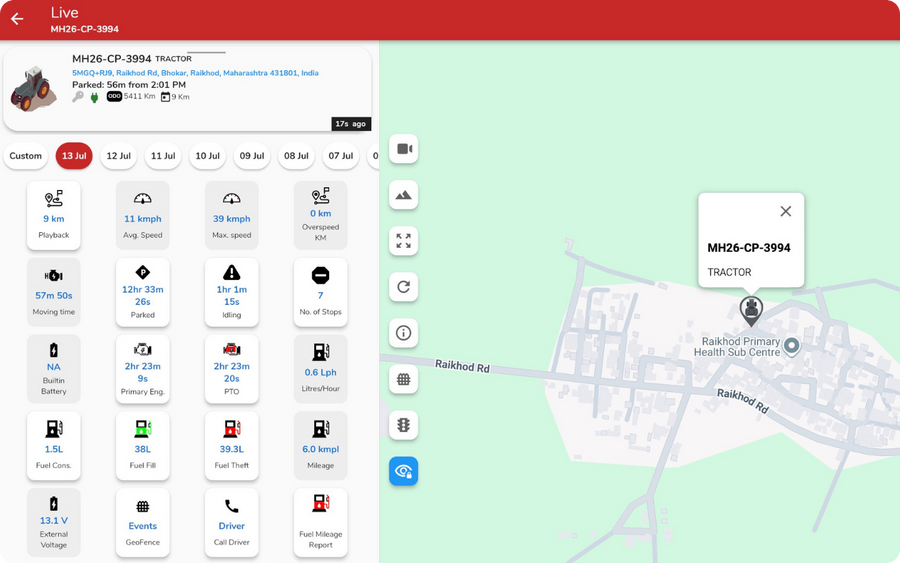The width and height of the screenshot is (900, 563).
Task: Open the video camera map button
Action: (x=404, y=149)
